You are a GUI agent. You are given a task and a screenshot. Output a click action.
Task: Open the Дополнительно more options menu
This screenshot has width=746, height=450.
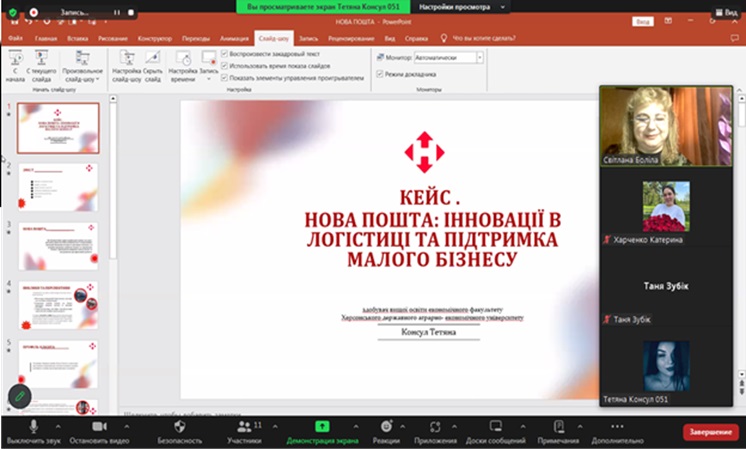click(617, 432)
